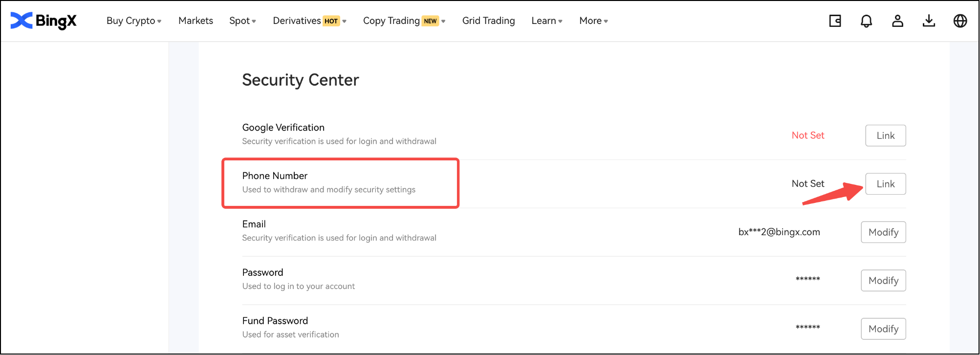Viewport: 980px width, 355px height.
Task: Link Google Verification
Action: click(885, 135)
